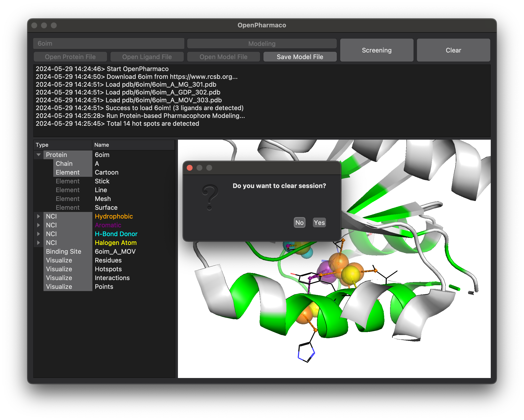Click the Name column header
The width and height of the screenshot is (524, 420).
[133, 145]
